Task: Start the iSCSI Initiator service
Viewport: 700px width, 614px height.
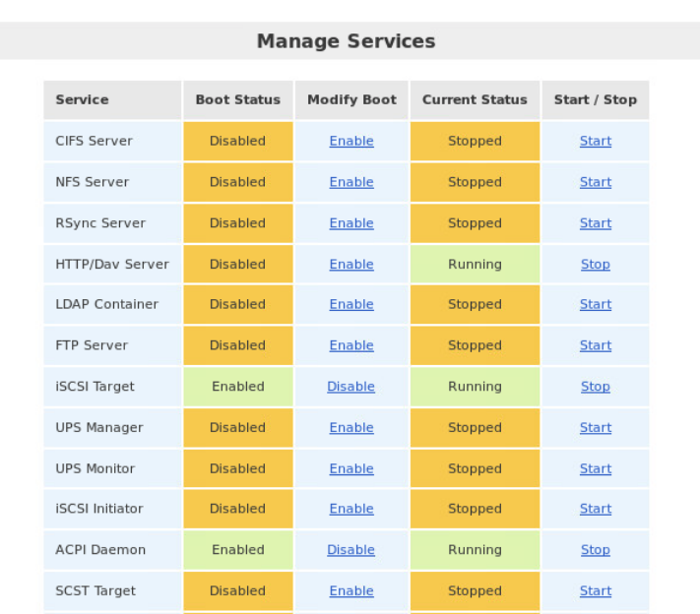Action: click(595, 509)
